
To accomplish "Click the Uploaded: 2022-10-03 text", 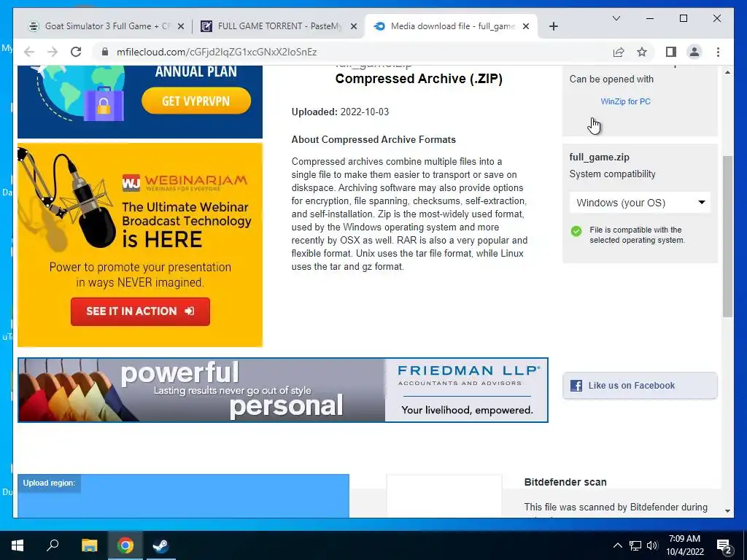I will [340, 112].
